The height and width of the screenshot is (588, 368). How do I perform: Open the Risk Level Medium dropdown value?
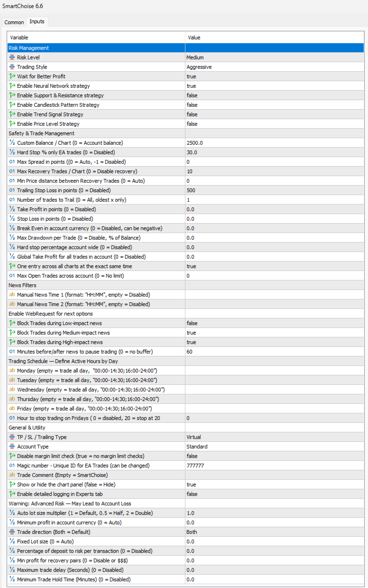click(x=275, y=57)
